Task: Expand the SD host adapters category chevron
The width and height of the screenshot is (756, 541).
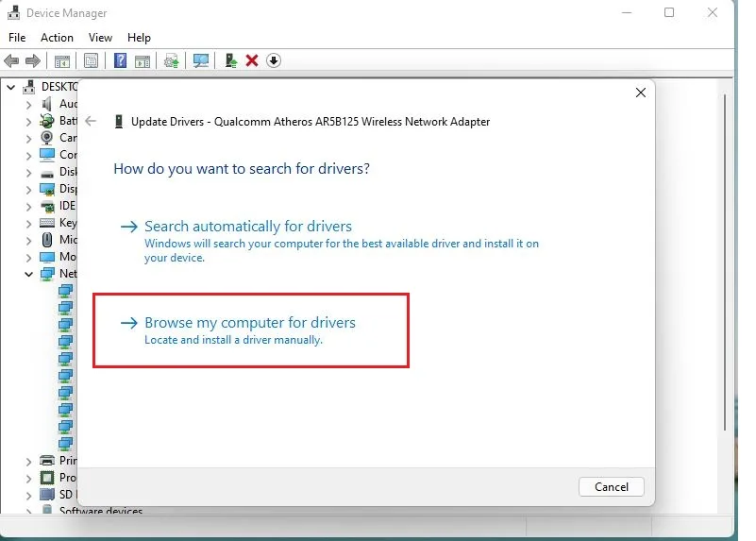Action: 28,495
